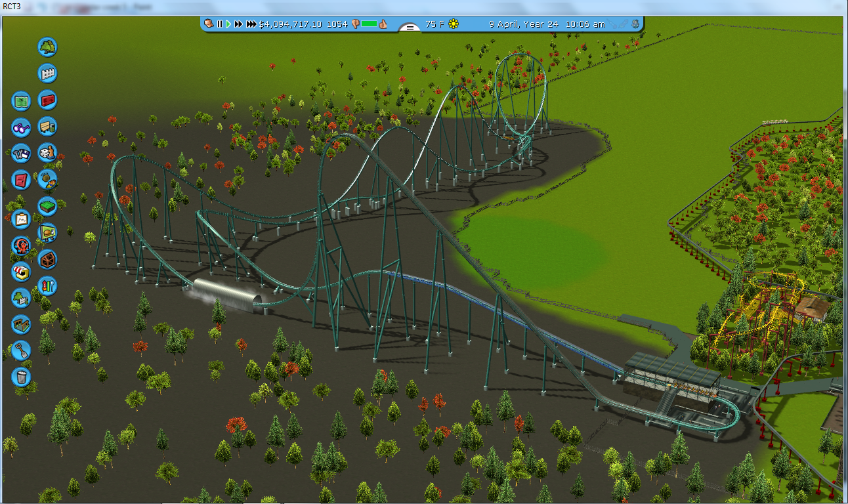This screenshot has height=504, width=848.
Task: Click the green park rating bar
Action: [x=369, y=24]
